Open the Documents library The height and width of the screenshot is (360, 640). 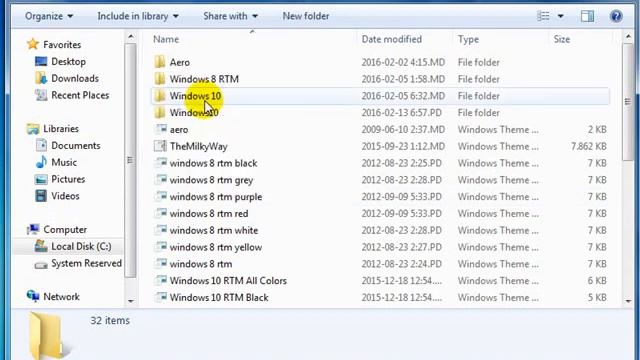point(76,145)
